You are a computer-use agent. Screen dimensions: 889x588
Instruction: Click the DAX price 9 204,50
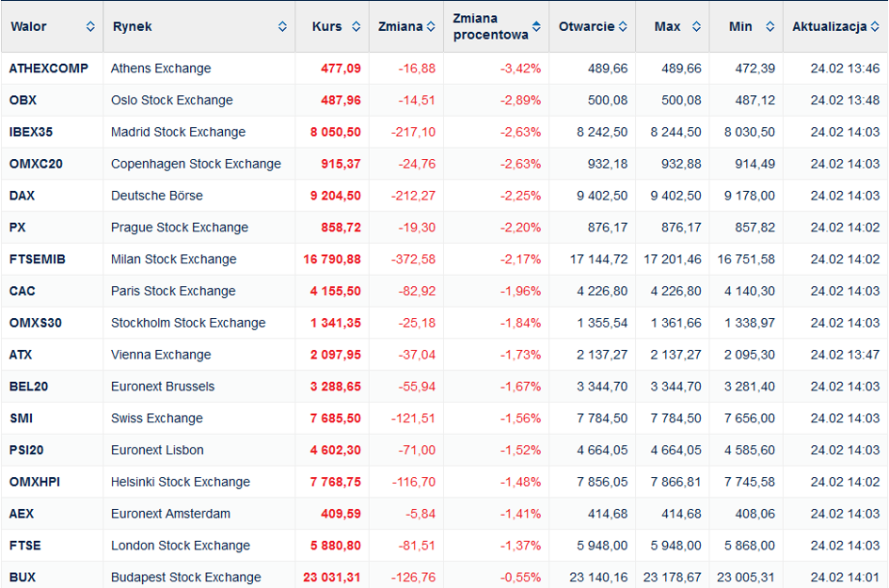pos(335,195)
